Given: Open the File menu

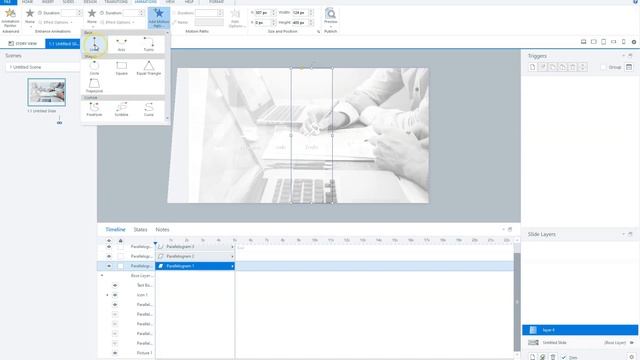Looking at the screenshot, I should [x=8, y=2].
